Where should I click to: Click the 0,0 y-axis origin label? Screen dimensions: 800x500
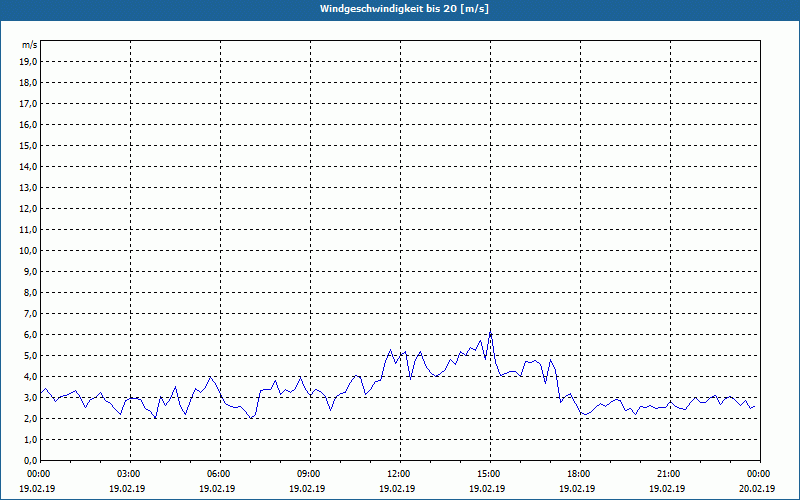30,460
